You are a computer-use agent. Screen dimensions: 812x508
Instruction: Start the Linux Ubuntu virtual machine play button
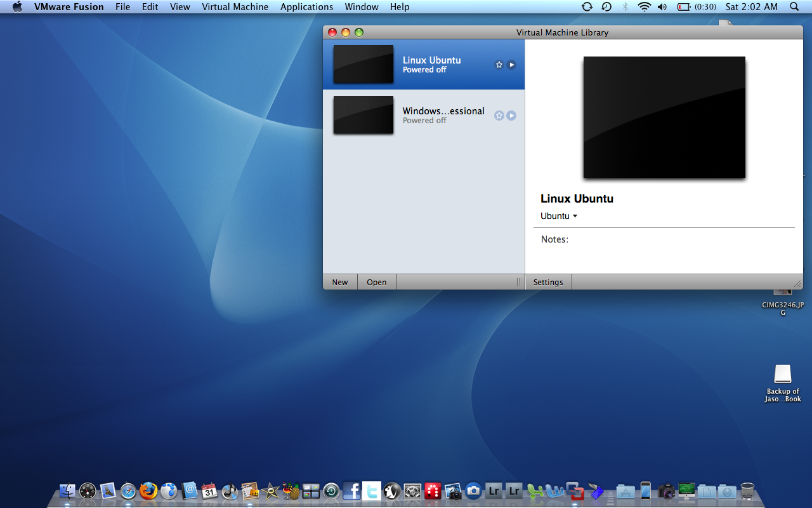tap(511, 65)
